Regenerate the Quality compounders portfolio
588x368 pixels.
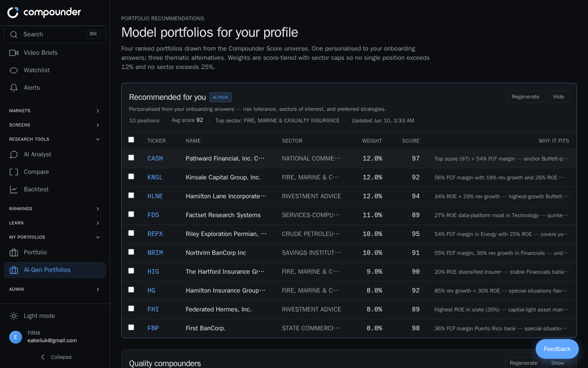tap(524, 363)
